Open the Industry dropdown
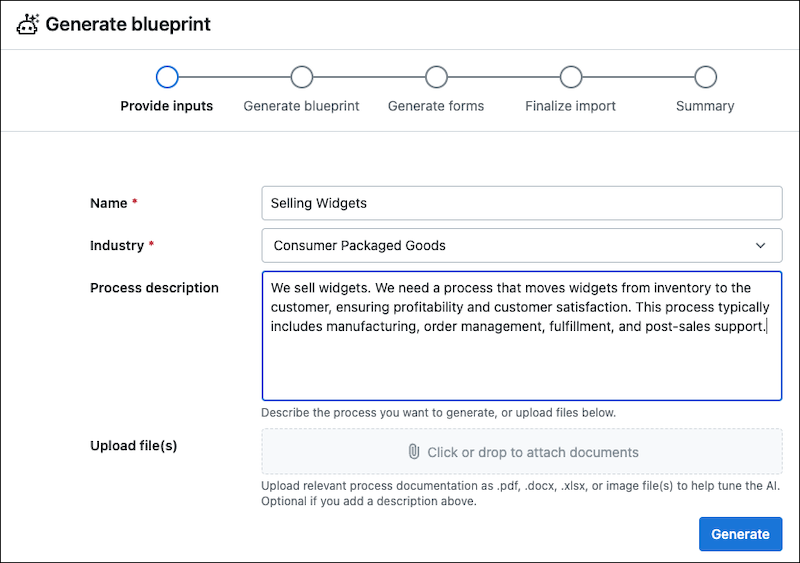Screen dimensions: 800x563 coord(522,246)
